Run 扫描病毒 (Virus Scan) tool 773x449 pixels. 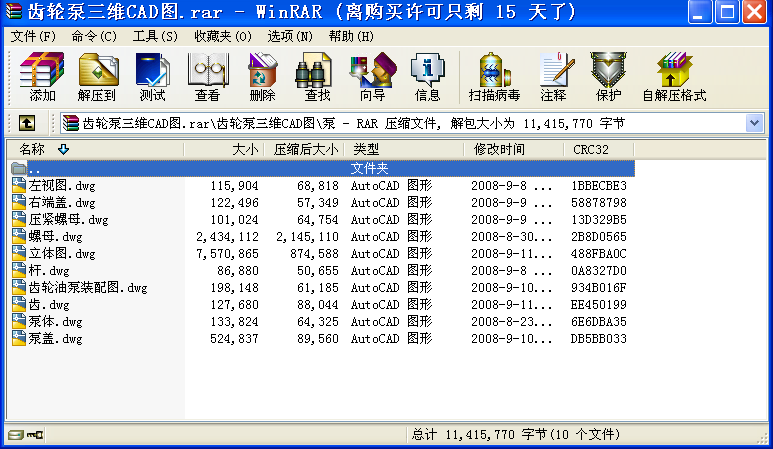point(494,77)
